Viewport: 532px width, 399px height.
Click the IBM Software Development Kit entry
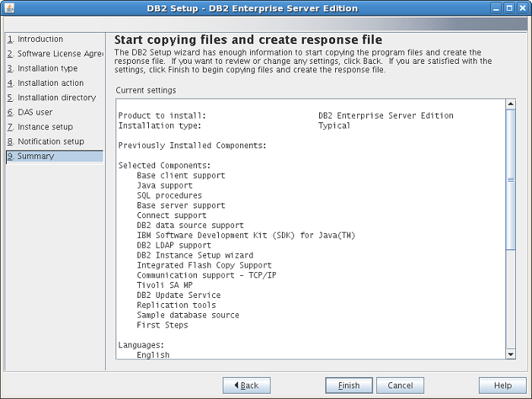pos(246,236)
